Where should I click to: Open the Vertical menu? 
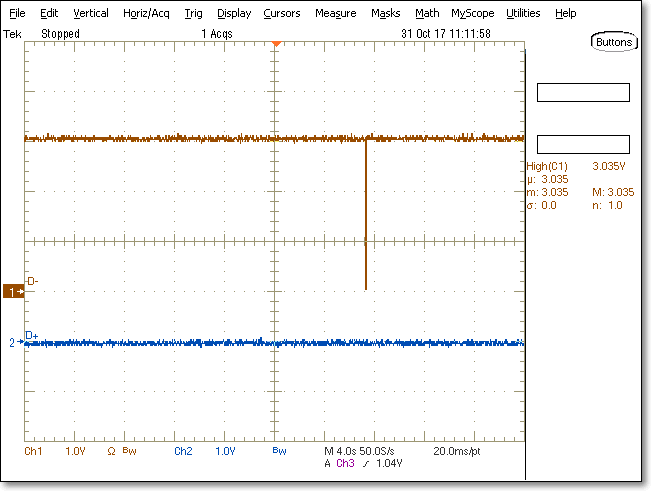point(91,13)
